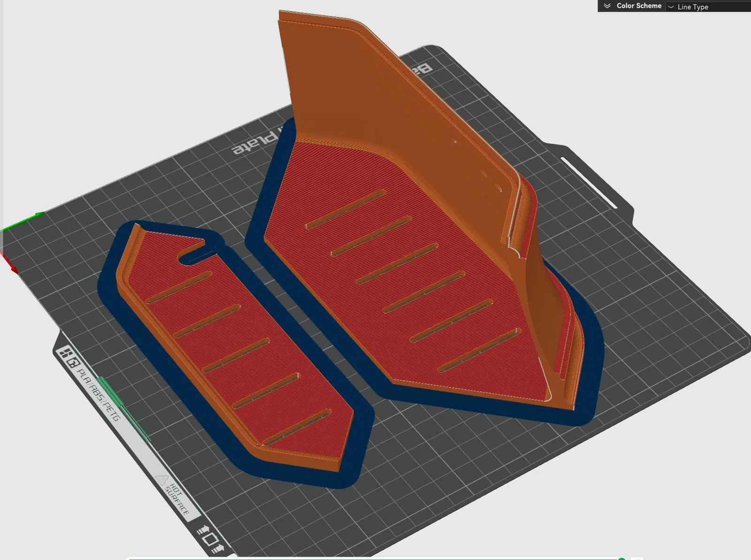Click the green layer slider handle at bottom
Screen dimensions: 751x560
click(x=621, y=558)
